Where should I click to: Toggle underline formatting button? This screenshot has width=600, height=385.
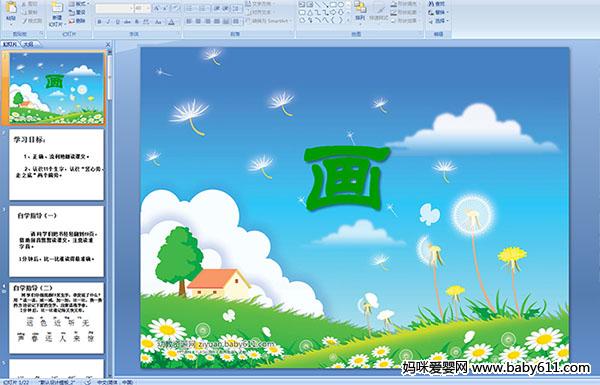pos(117,22)
